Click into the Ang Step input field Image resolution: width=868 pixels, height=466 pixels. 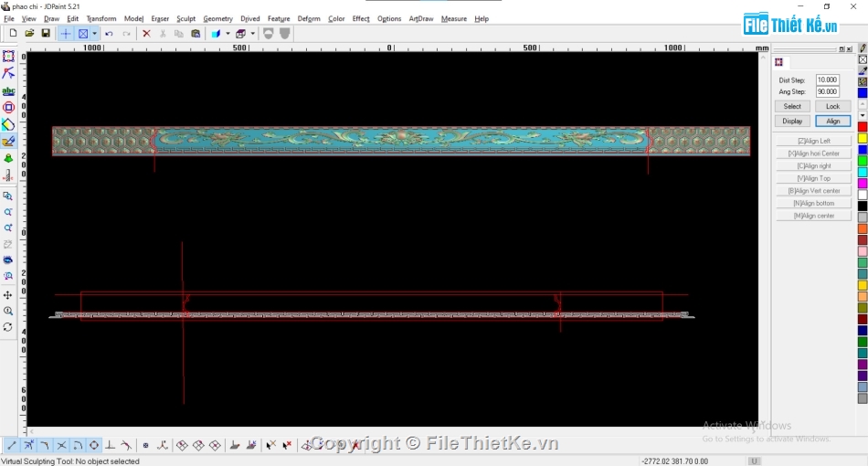coord(828,91)
